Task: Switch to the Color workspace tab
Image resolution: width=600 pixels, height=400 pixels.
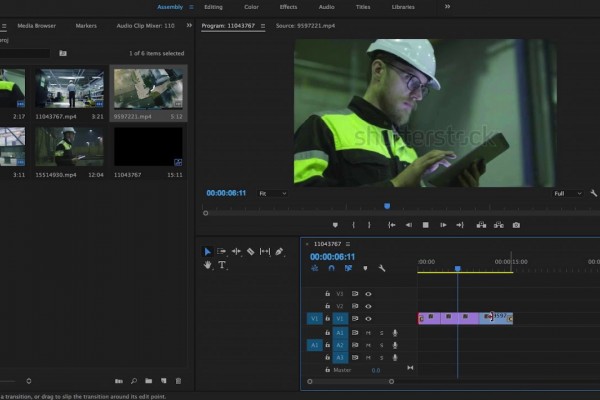Action: click(251, 7)
